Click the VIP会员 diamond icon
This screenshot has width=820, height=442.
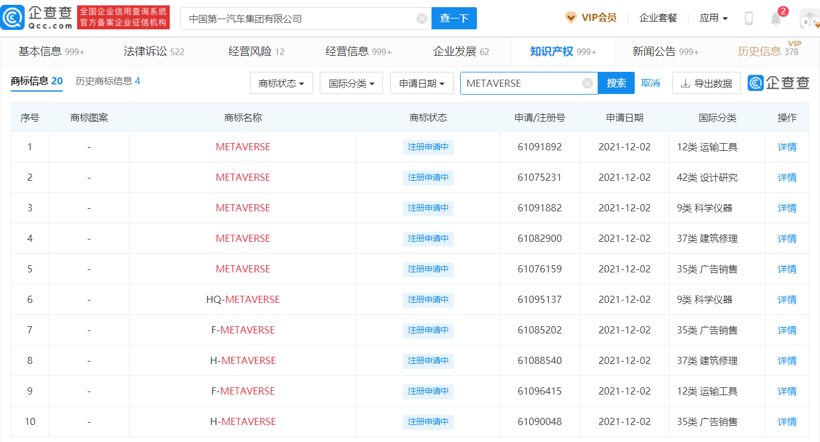[x=571, y=18]
